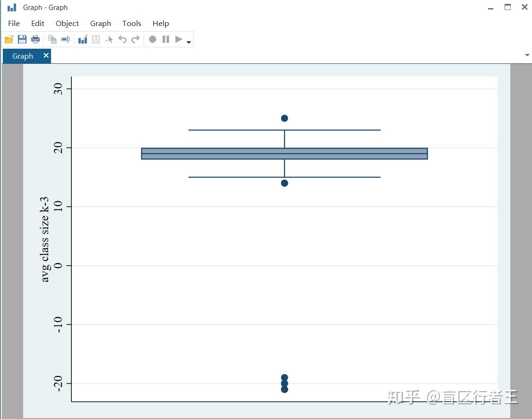Select the lower whisker cap line
Viewport: 532px width, 419px height.
coord(284,177)
